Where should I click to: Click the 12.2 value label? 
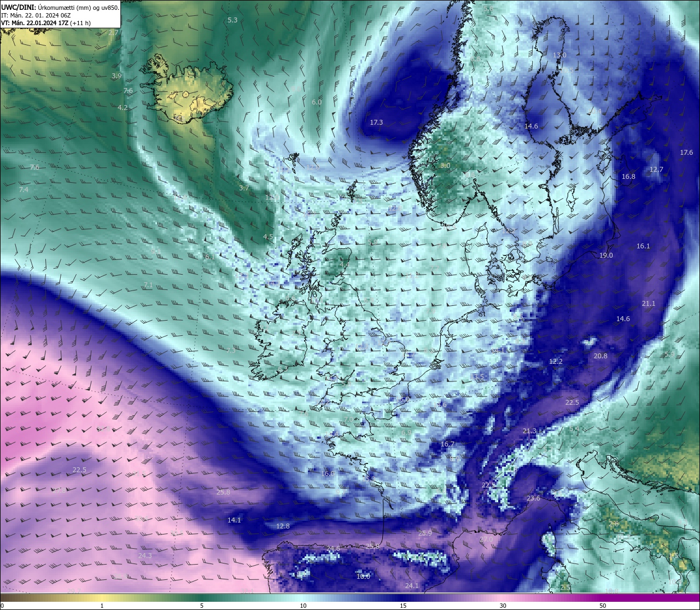coord(556,362)
